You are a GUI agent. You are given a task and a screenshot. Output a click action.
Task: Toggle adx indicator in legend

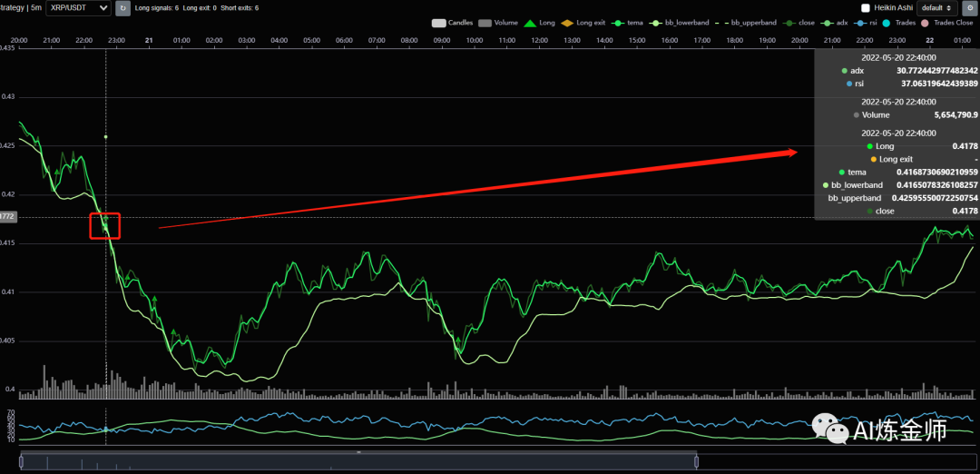click(834, 23)
